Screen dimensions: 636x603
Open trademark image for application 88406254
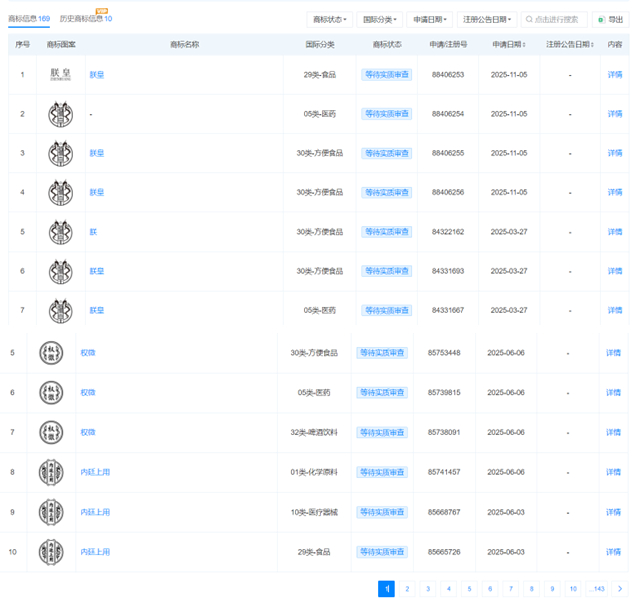click(60, 114)
